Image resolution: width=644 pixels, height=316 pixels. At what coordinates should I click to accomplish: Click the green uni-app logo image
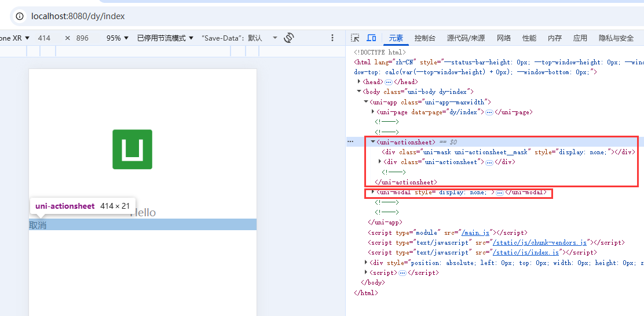click(x=132, y=149)
